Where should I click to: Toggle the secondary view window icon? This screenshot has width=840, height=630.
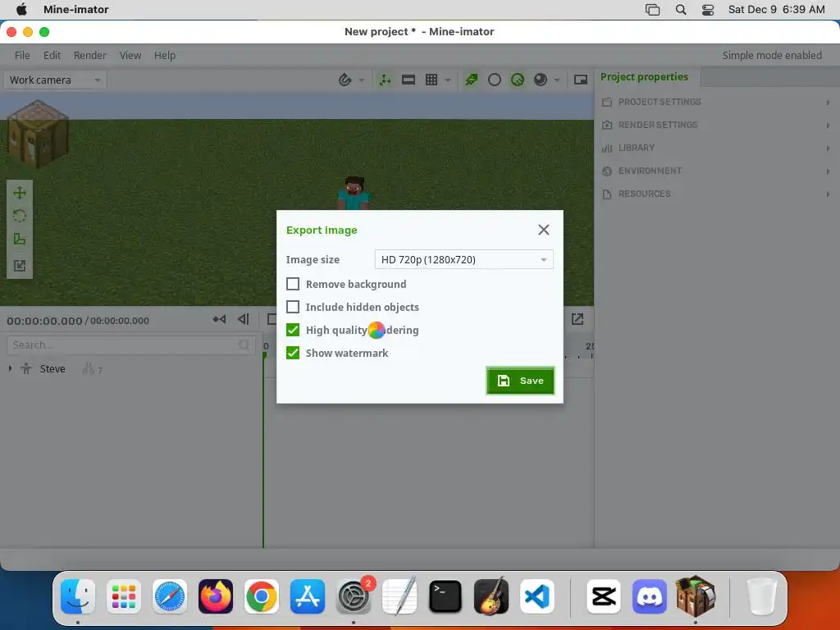580,80
